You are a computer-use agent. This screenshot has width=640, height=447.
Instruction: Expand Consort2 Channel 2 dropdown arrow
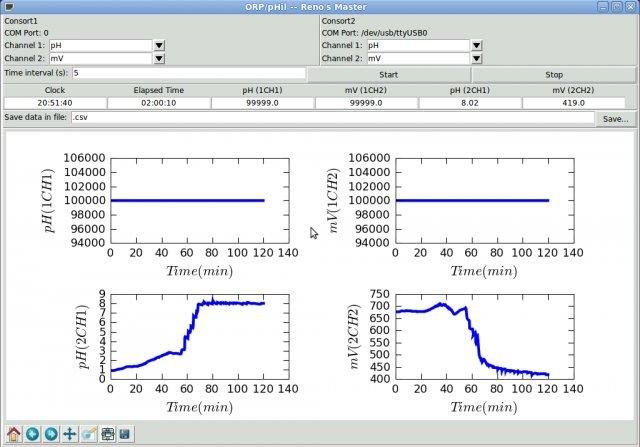[476, 58]
